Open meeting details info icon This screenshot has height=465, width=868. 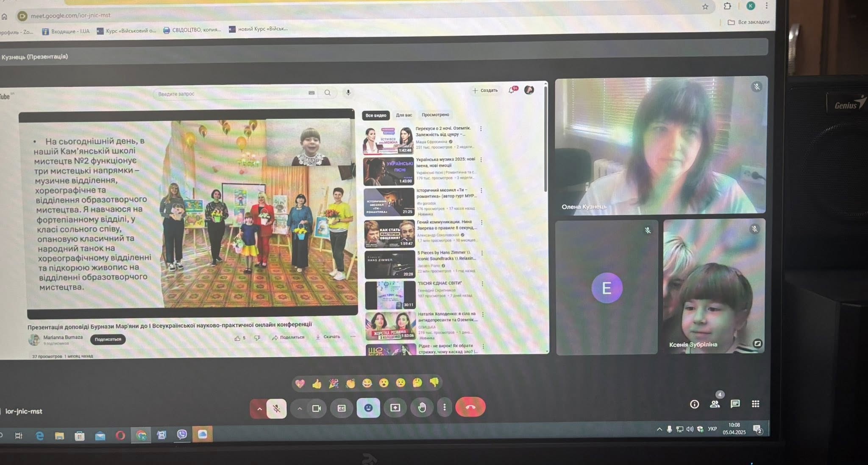click(694, 404)
